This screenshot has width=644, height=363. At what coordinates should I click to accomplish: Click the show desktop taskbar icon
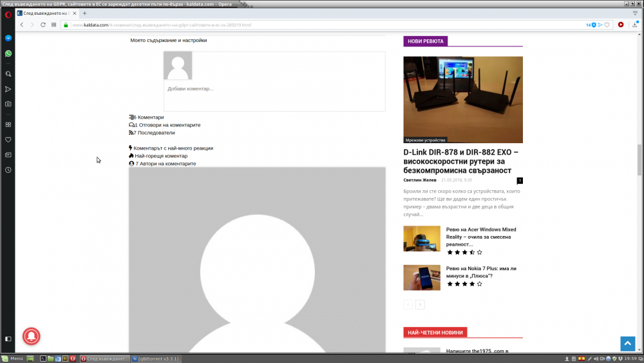point(30,358)
